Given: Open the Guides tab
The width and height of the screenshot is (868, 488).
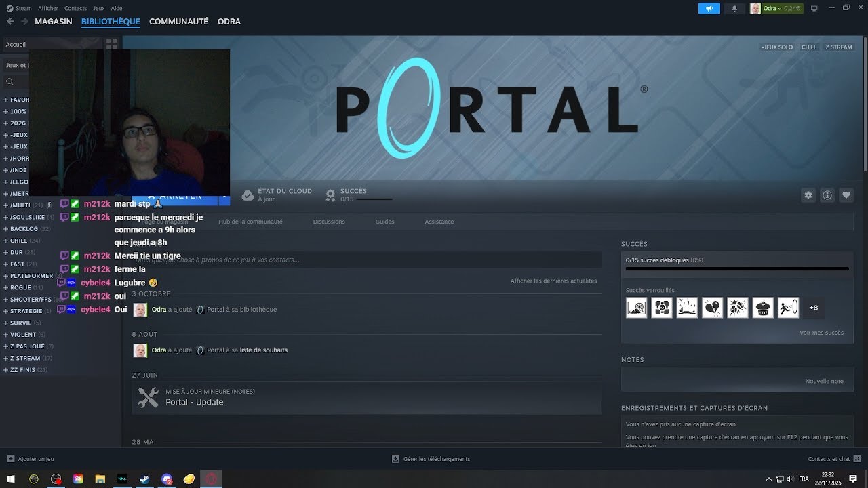Looking at the screenshot, I should 384,222.
